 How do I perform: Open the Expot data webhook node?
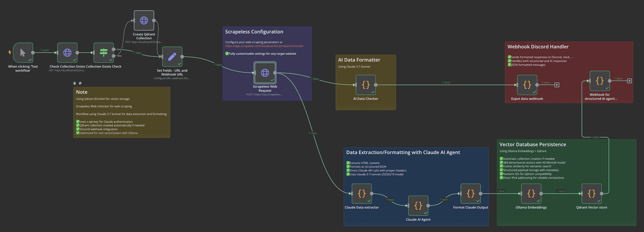pos(527,85)
